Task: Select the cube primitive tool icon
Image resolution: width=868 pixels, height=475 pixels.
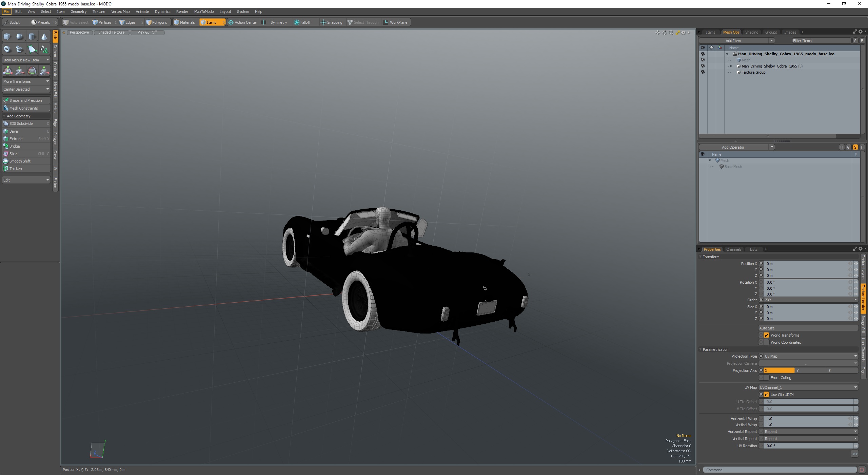Action: point(7,37)
